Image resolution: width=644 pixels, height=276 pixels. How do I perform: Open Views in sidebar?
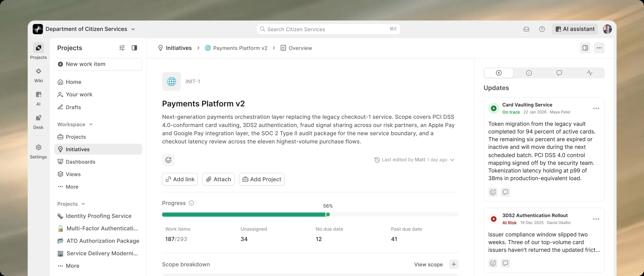pos(98,174)
